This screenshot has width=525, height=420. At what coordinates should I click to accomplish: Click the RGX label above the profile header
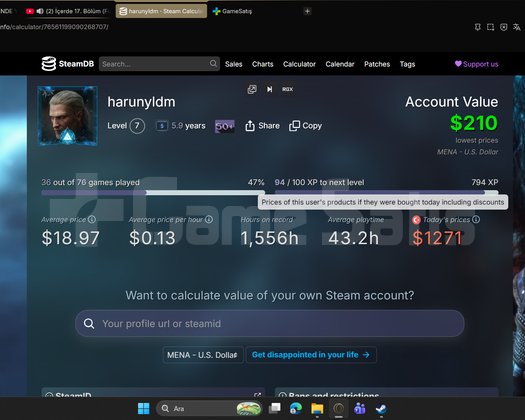tap(287, 89)
